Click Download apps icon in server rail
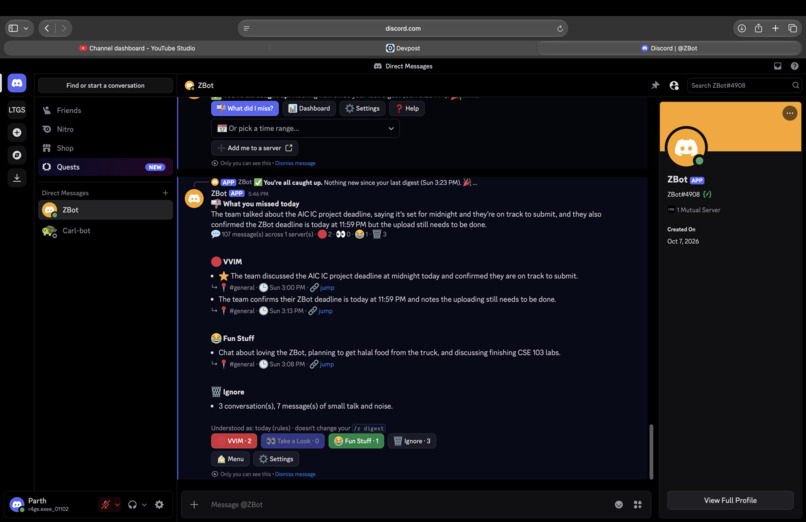The width and height of the screenshot is (806, 522). (x=17, y=178)
